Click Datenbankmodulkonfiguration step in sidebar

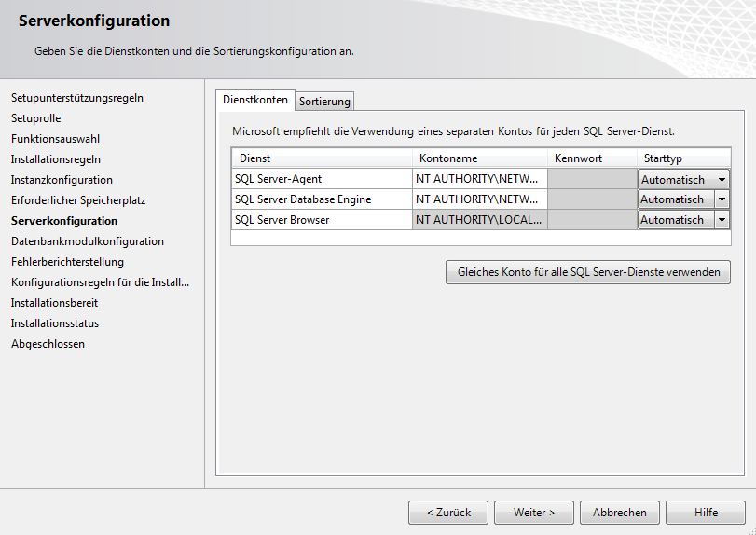[88, 241]
